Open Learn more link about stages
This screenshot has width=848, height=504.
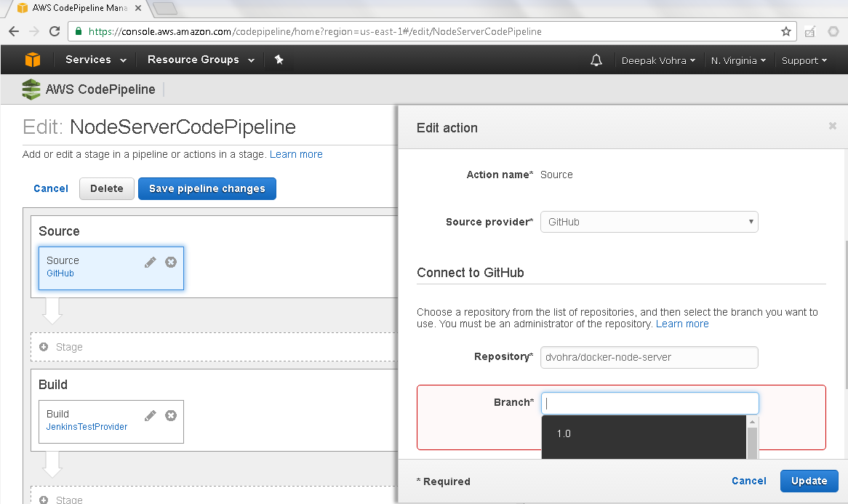pos(296,154)
